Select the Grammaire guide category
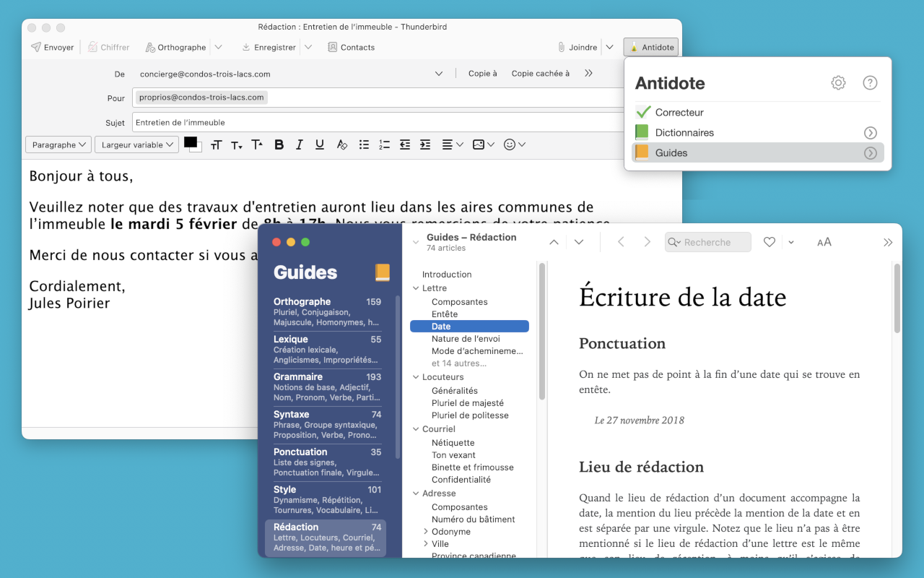The image size is (924, 578). (327, 387)
